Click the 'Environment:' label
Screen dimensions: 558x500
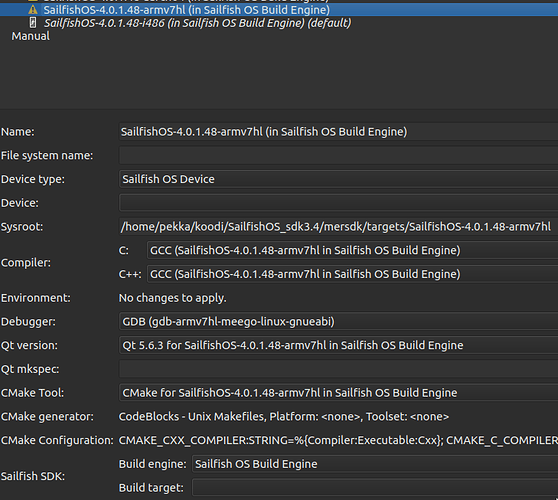(36, 298)
